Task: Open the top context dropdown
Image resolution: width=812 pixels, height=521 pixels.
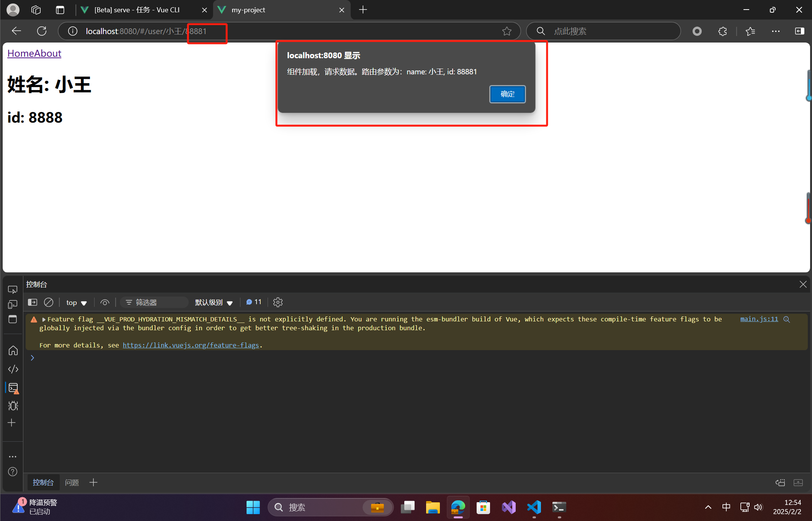Action: click(76, 302)
